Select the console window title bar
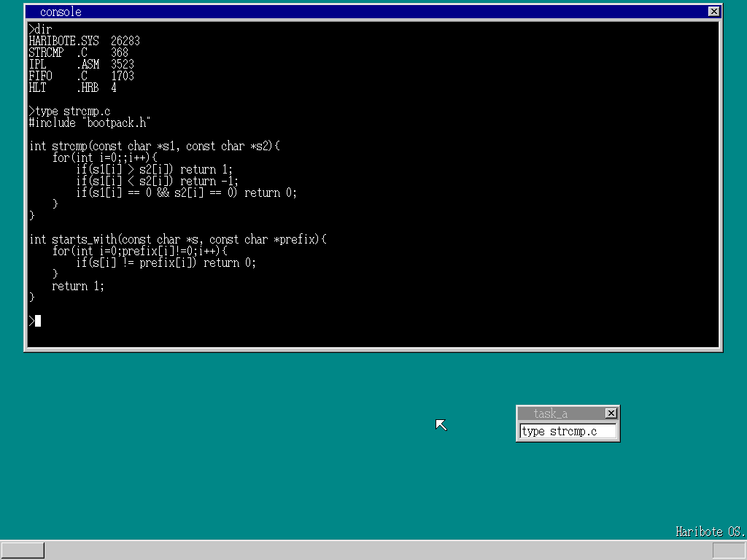 (373, 12)
